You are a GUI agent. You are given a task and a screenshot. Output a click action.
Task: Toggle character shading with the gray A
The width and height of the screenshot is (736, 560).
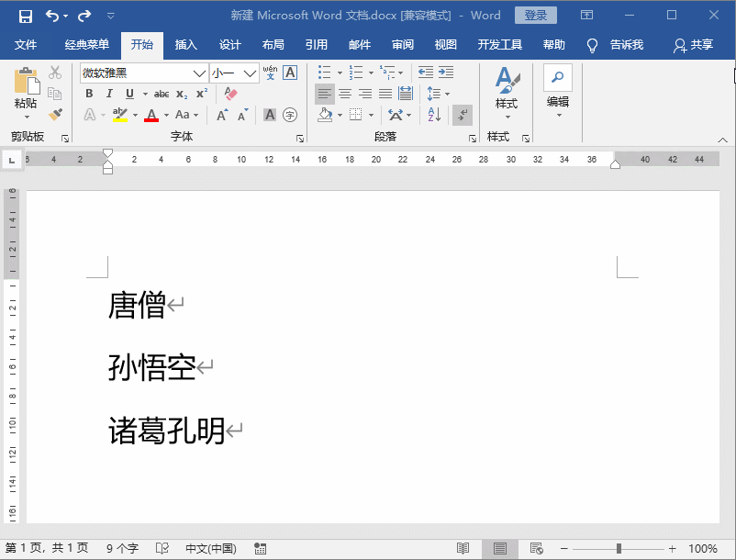pos(270,115)
